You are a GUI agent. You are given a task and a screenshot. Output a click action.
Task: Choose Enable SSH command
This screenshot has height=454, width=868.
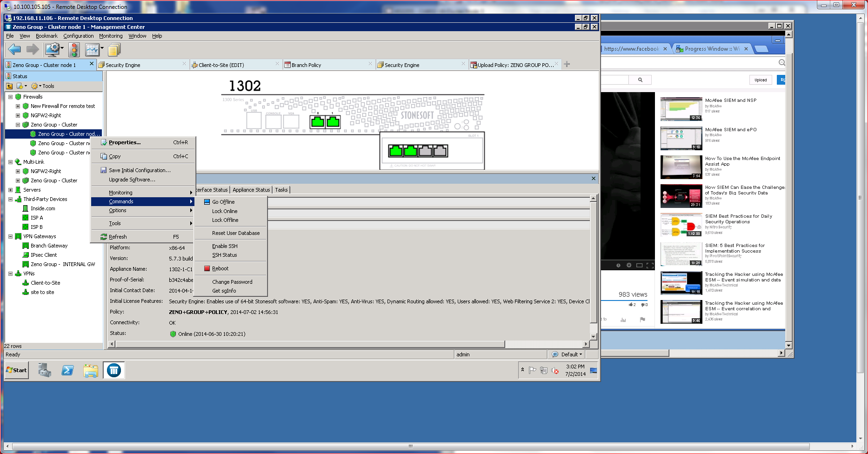coord(231,246)
